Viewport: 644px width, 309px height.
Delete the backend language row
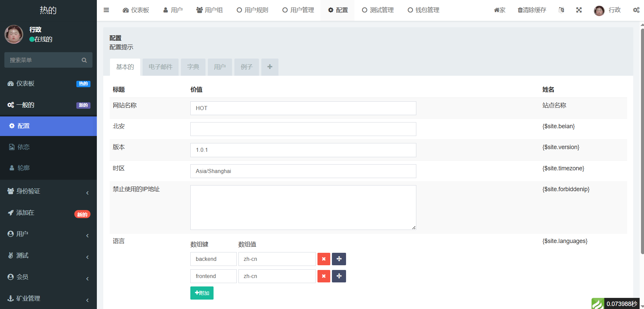coord(324,259)
